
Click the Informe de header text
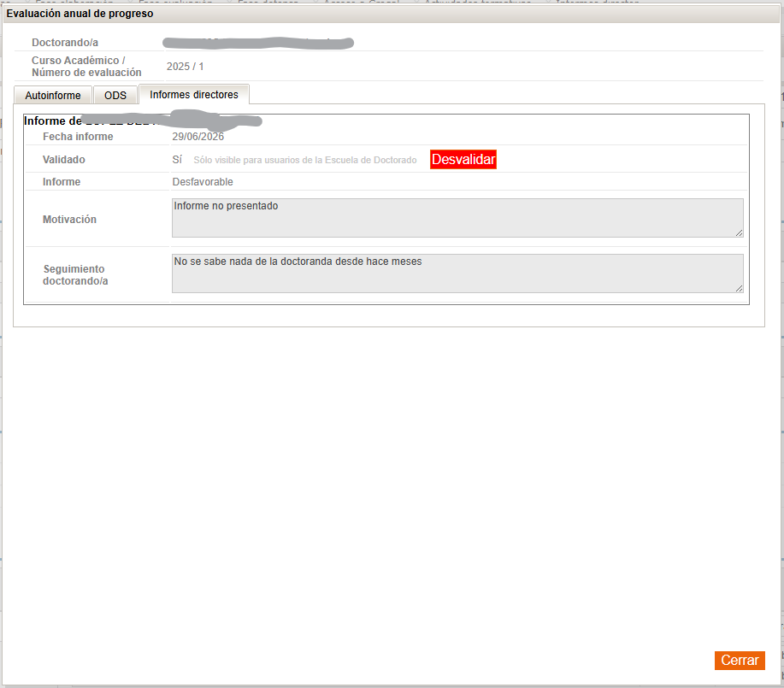(x=52, y=121)
